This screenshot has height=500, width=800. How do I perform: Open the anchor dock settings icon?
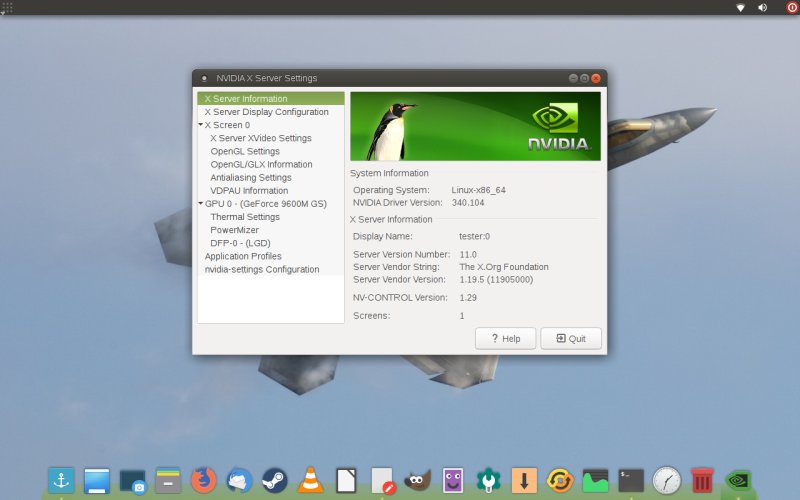coord(61,481)
